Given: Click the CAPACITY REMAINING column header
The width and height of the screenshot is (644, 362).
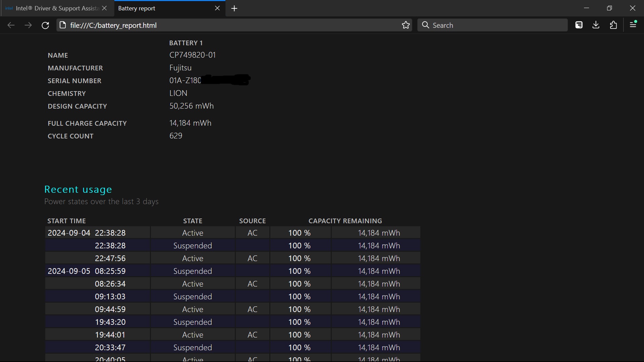Looking at the screenshot, I should point(345,221).
